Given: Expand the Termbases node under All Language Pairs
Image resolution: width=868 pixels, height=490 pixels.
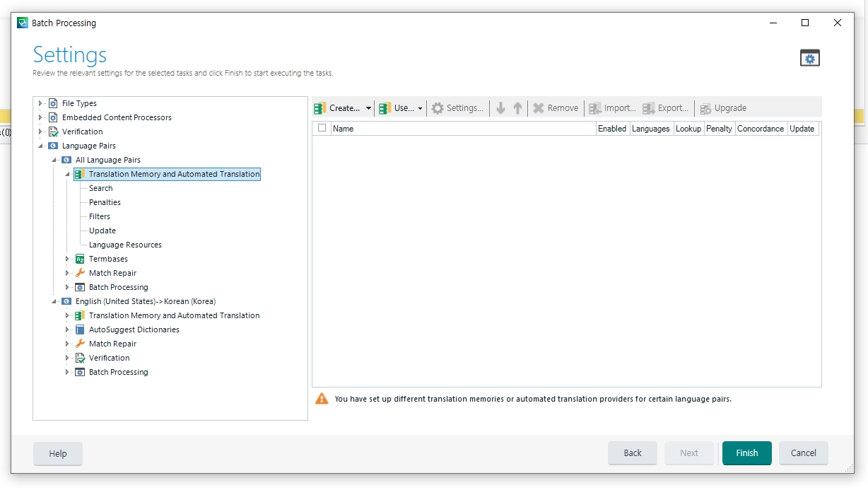Looking at the screenshot, I should tap(67, 259).
